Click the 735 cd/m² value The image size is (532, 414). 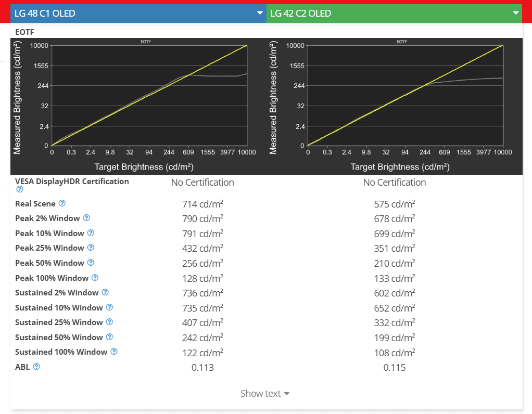point(202,307)
